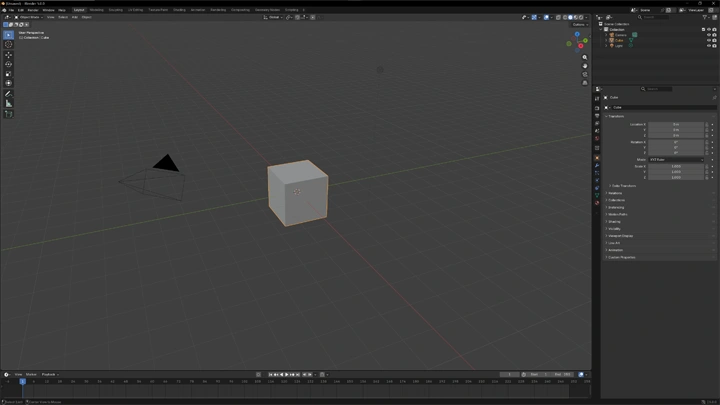Expand the Delta Transform panel
Image resolution: width=720 pixels, height=405 pixels.
point(624,185)
